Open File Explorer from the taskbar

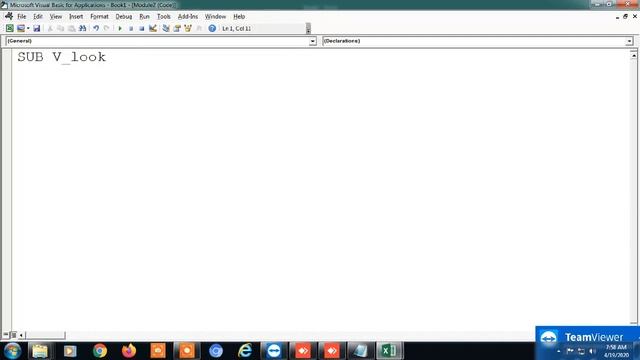coord(40,351)
